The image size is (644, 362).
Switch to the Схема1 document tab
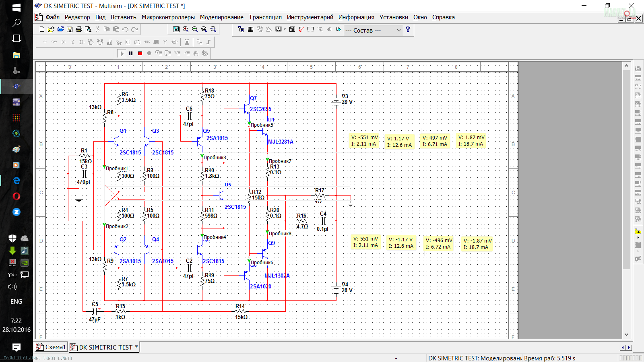(x=51, y=347)
